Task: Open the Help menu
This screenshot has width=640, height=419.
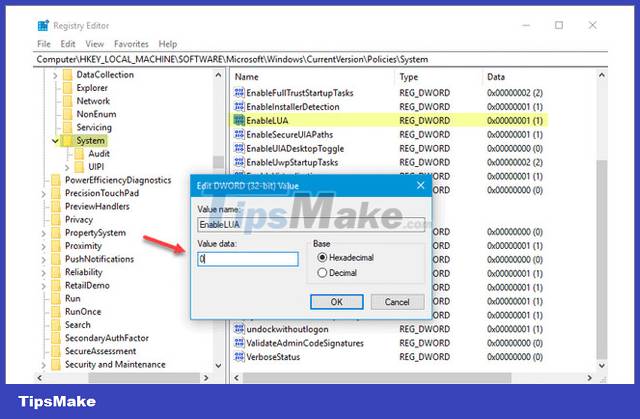Action: (167, 44)
